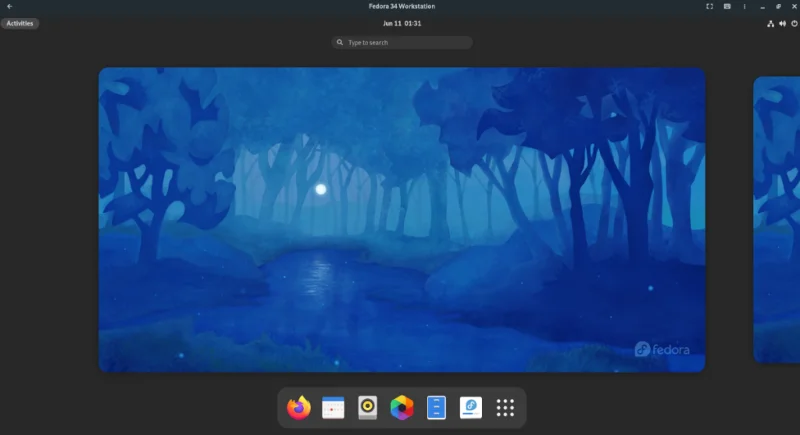The height and width of the screenshot is (435, 800).
Task: Focus the Type to search field
Action: point(402,42)
